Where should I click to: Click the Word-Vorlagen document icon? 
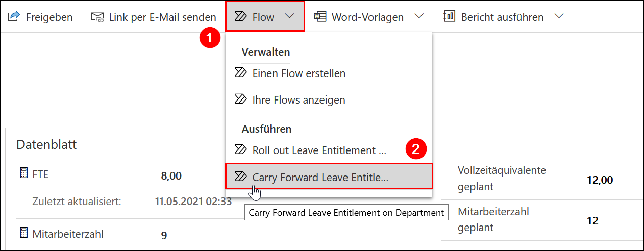click(x=320, y=17)
